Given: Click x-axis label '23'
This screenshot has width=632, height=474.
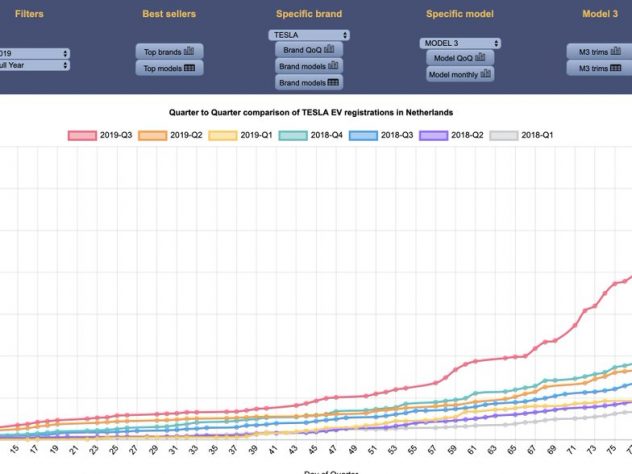Looking at the screenshot, I should (94, 450).
